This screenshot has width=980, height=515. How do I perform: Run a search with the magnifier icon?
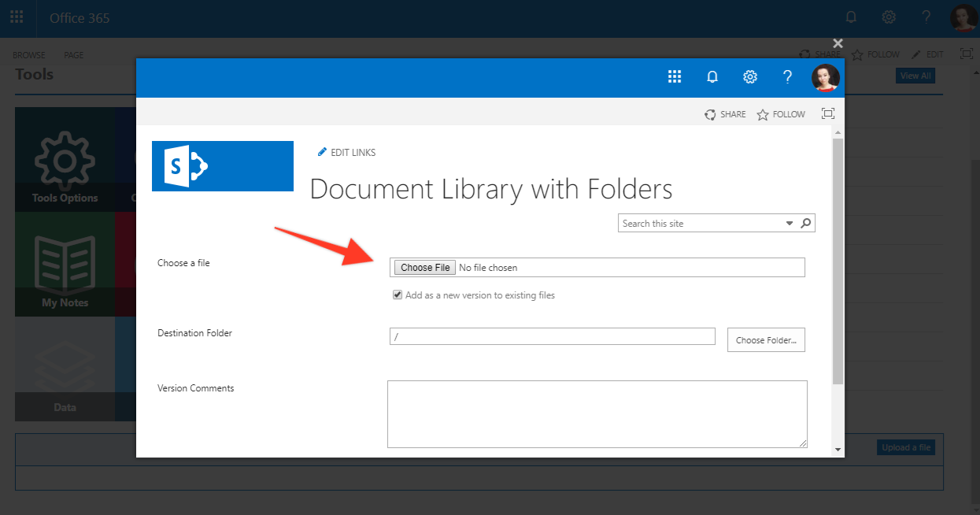[805, 223]
